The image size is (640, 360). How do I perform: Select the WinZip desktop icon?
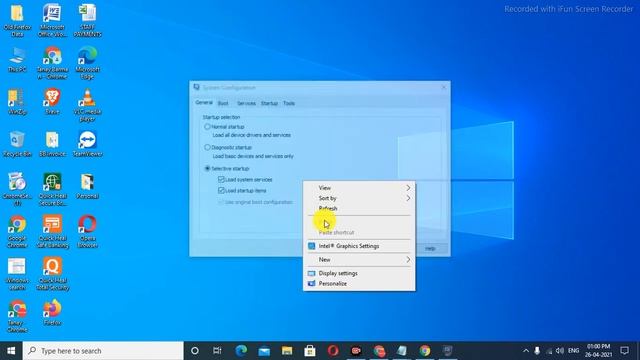coord(17,102)
